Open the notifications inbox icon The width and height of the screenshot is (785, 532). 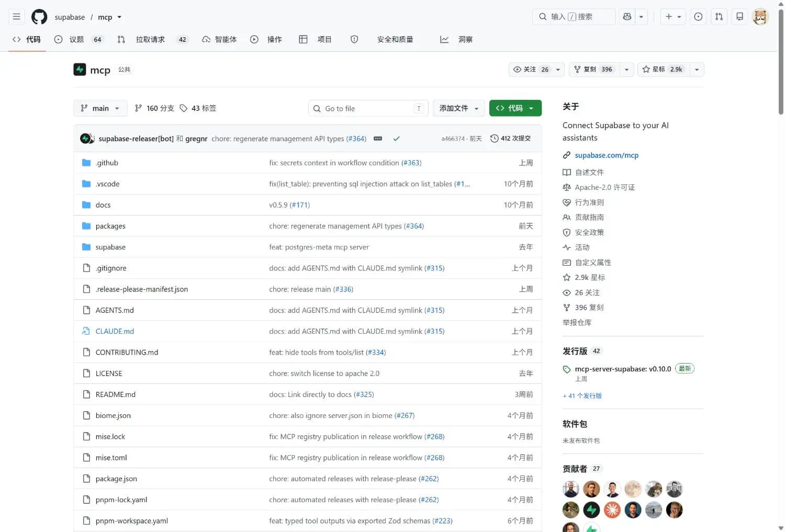[739, 17]
